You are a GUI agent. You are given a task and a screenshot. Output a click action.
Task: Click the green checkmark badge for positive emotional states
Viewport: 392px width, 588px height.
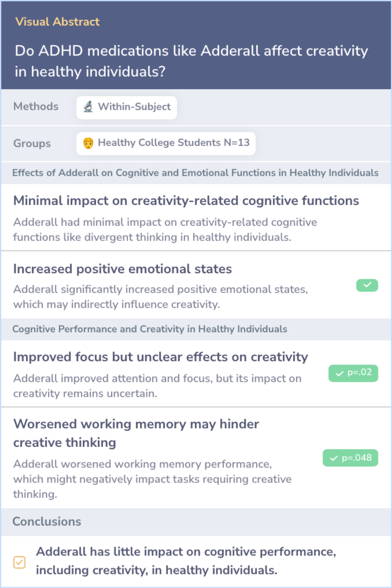[367, 285]
